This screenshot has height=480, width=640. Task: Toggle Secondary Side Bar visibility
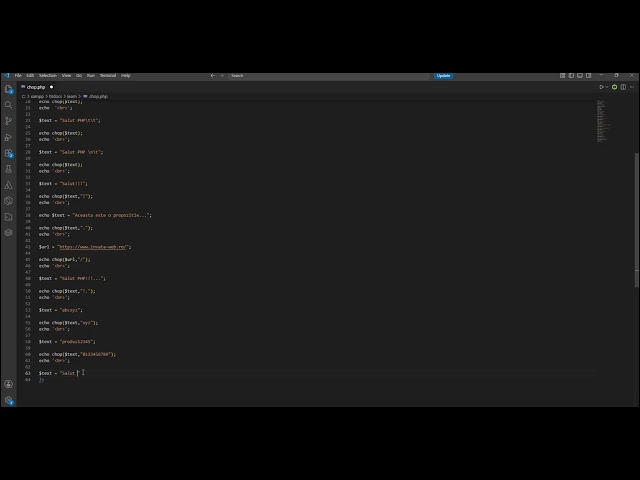coord(589,76)
